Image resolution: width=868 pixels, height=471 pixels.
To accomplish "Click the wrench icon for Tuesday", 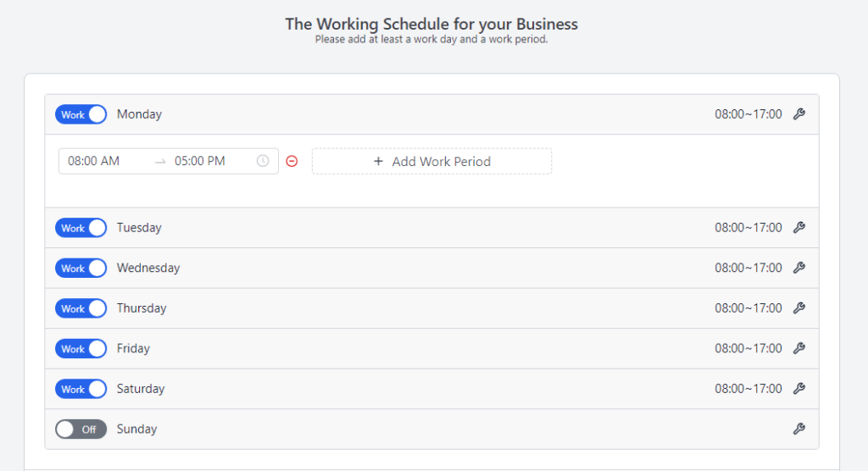I will [x=798, y=228].
